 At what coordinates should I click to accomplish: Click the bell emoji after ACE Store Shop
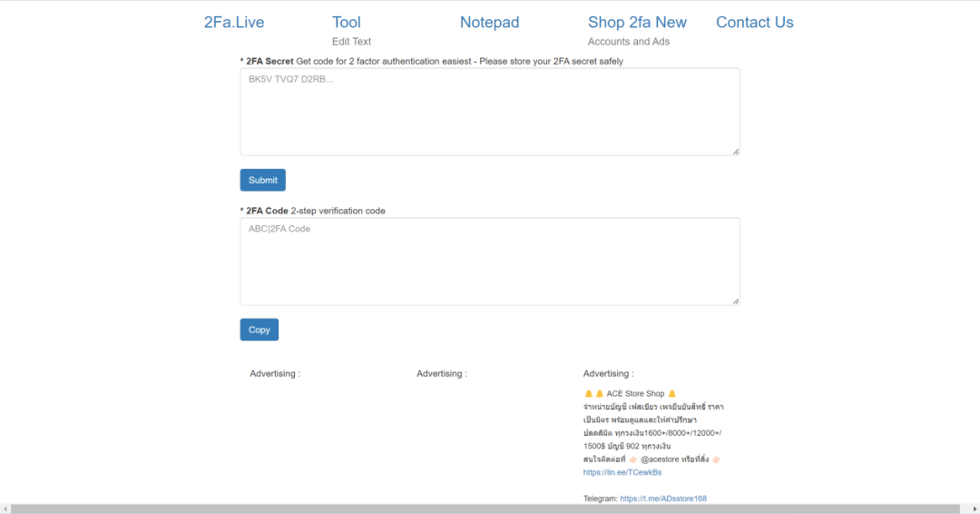(672, 394)
